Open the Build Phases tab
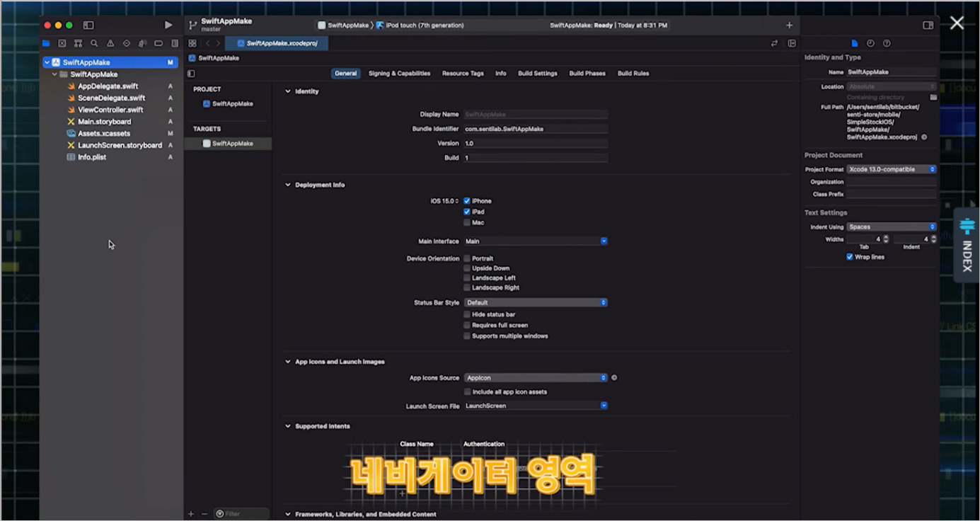 click(587, 74)
